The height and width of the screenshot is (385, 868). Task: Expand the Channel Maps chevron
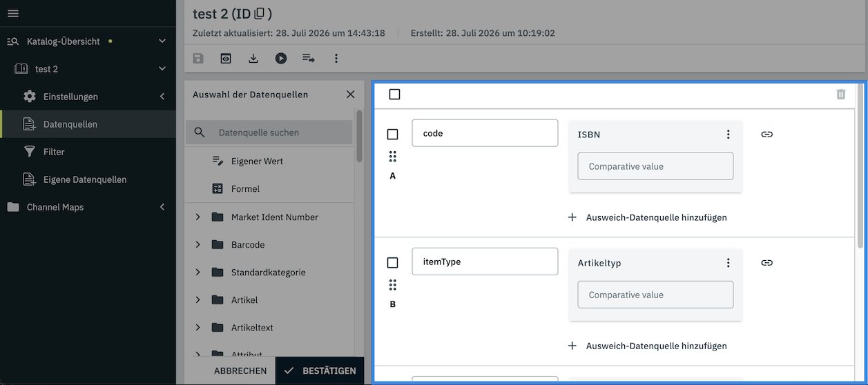[x=162, y=207]
